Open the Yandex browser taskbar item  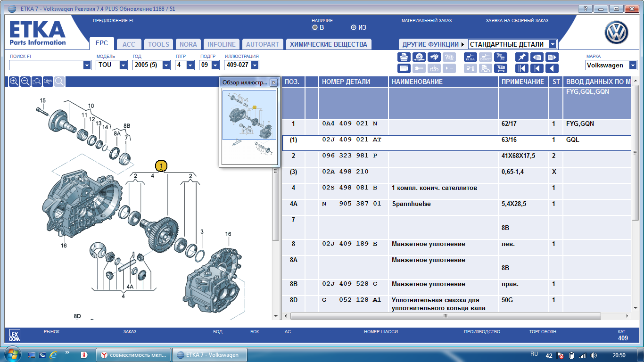point(133,355)
